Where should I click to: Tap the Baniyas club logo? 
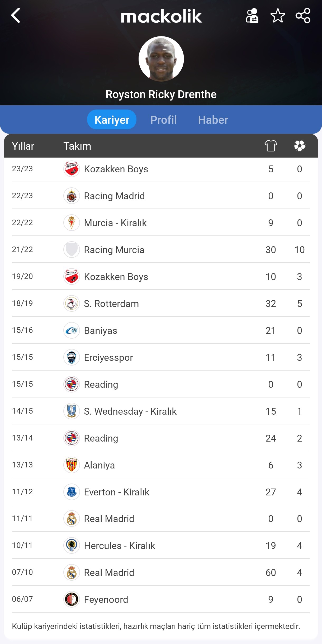click(72, 330)
